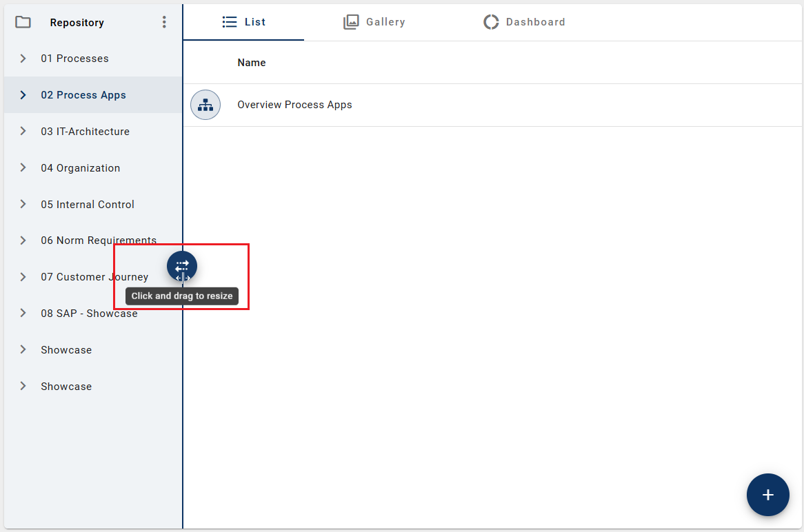Switch to the List tab

(243, 22)
